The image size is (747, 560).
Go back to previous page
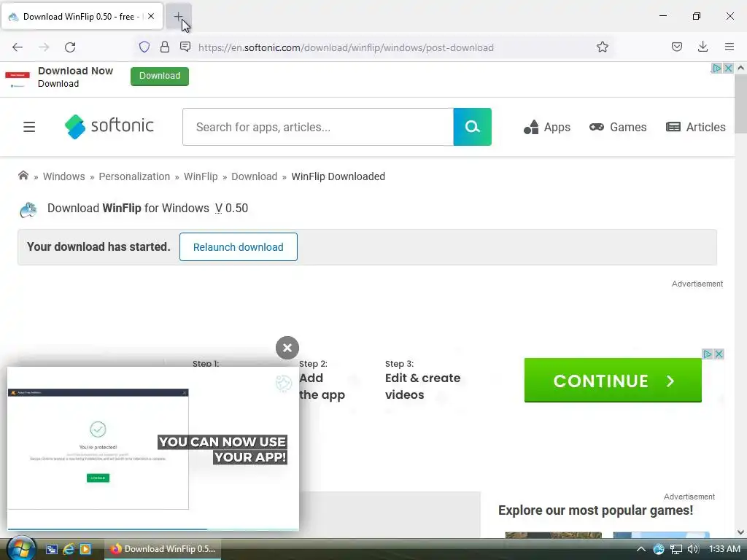(x=18, y=47)
